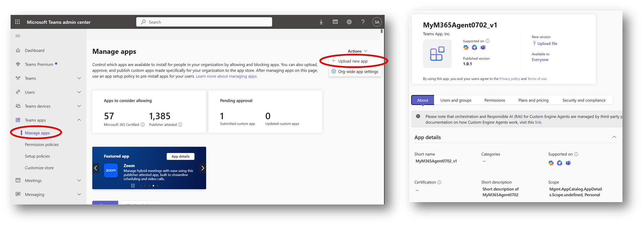Open the Actions dropdown on Manage apps

coord(357,51)
